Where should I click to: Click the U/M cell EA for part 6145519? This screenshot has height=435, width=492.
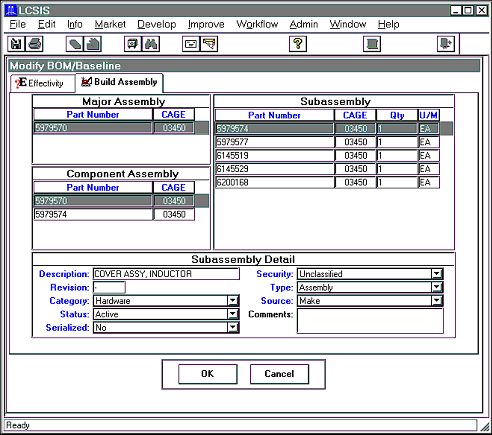tap(429, 156)
